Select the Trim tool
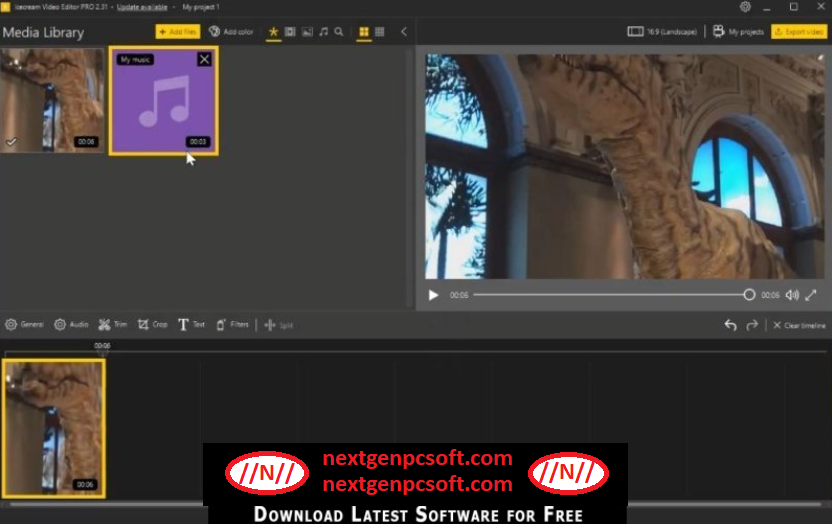This screenshot has height=524, width=832. coord(113,325)
